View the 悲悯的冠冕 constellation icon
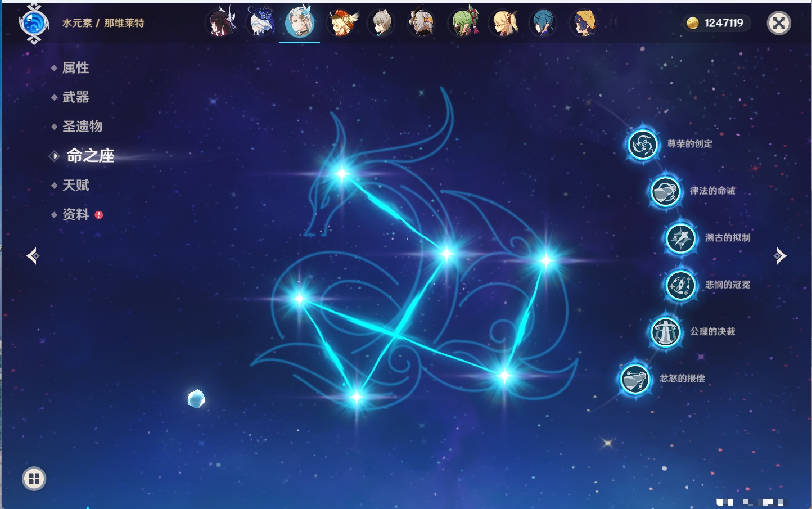Viewport: 812px width, 509px height. (680, 285)
